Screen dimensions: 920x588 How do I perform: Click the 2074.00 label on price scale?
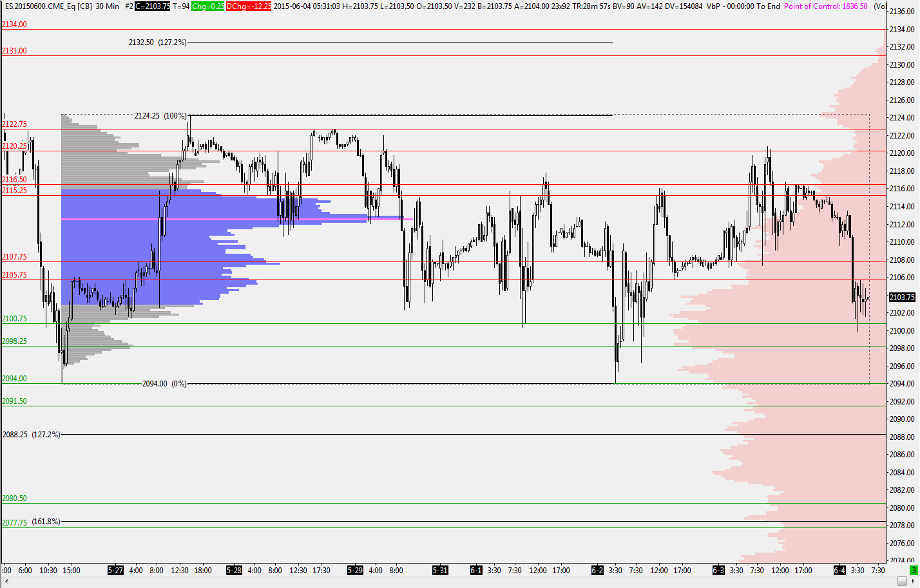point(902,560)
